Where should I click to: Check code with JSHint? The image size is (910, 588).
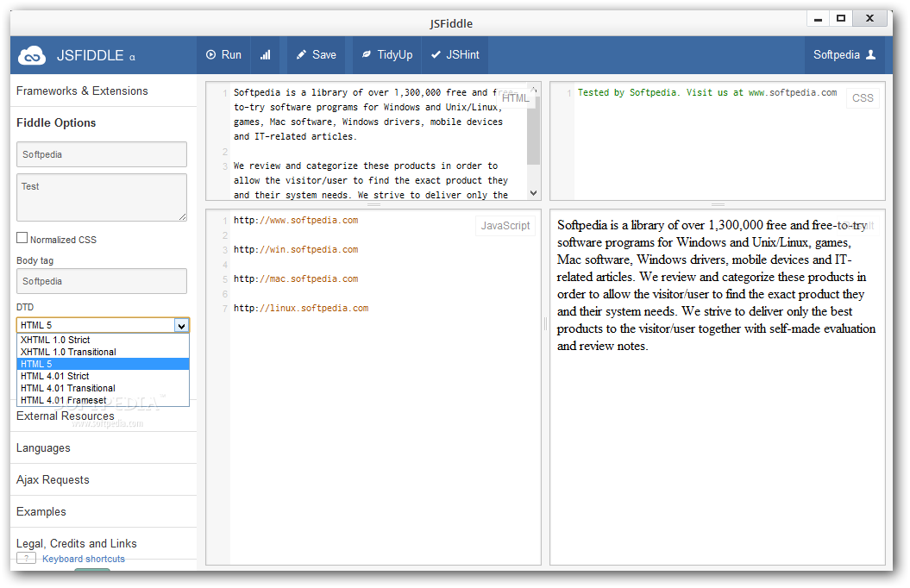coord(455,54)
